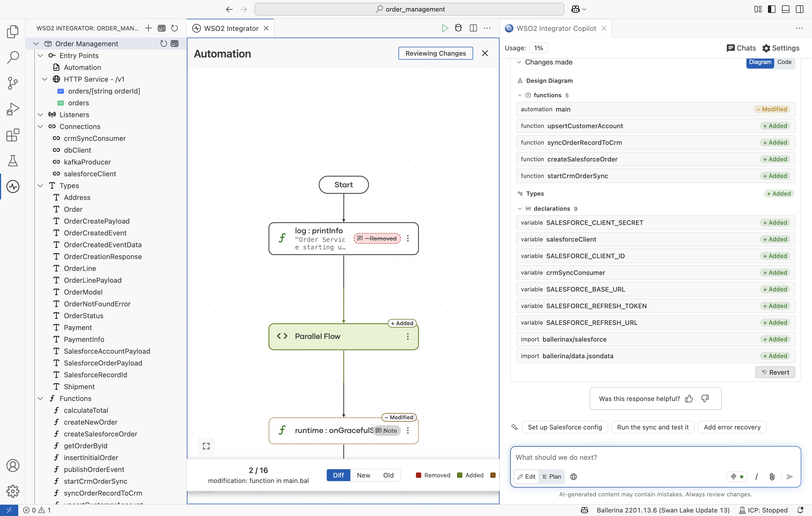The height and width of the screenshot is (516, 812).
Task: Click the green Added legend swatch
Action: click(459, 475)
